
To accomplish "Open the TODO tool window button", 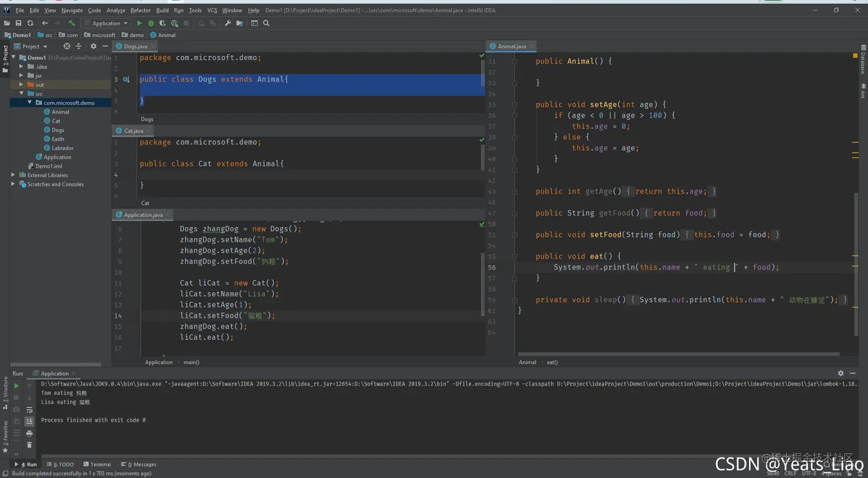I will [60, 464].
